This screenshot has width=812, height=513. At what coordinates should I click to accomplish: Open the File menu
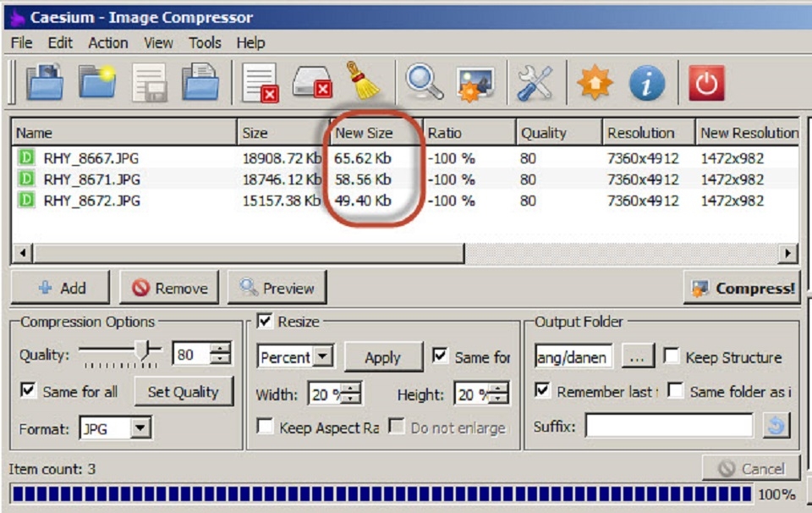21,42
